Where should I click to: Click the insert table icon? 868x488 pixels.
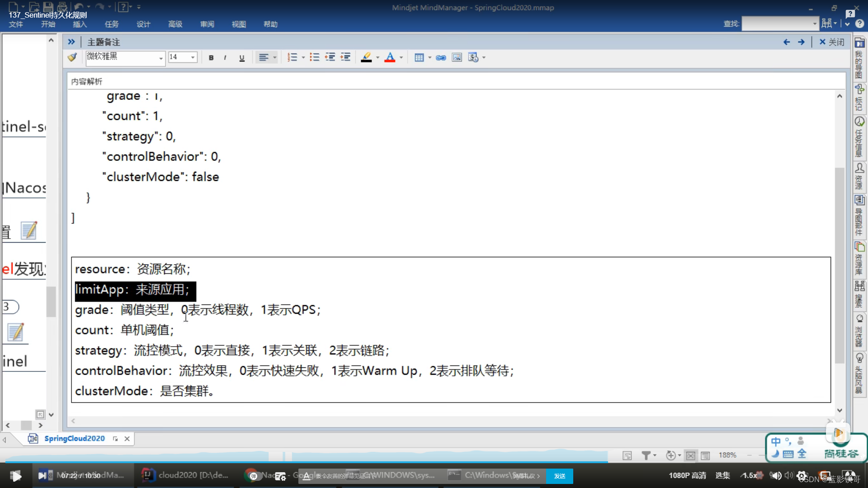[419, 57]
